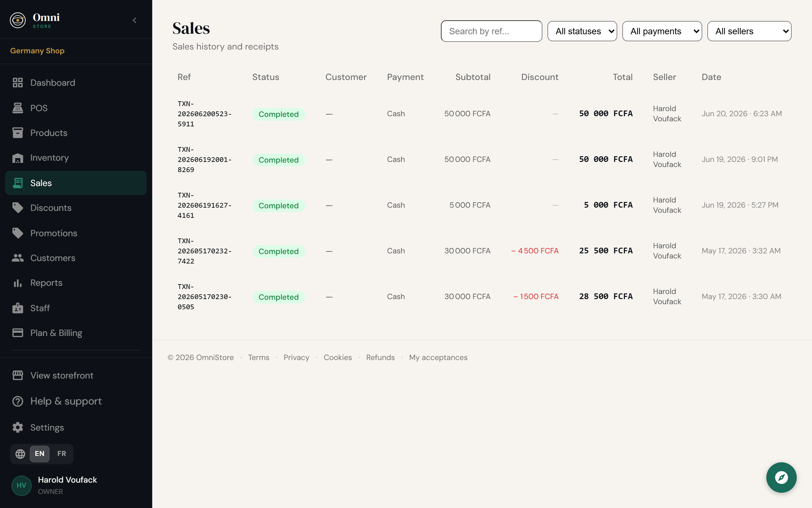Click the 25 500 FCFA total
Image resolution: width=812 pixels, height=508 pixels.
point(606,251)
